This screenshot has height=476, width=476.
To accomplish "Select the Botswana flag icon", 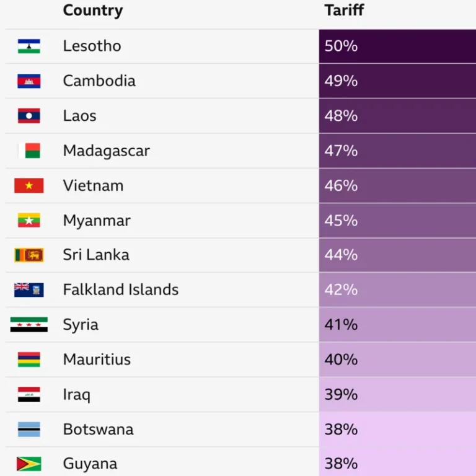I will point(29,430).
